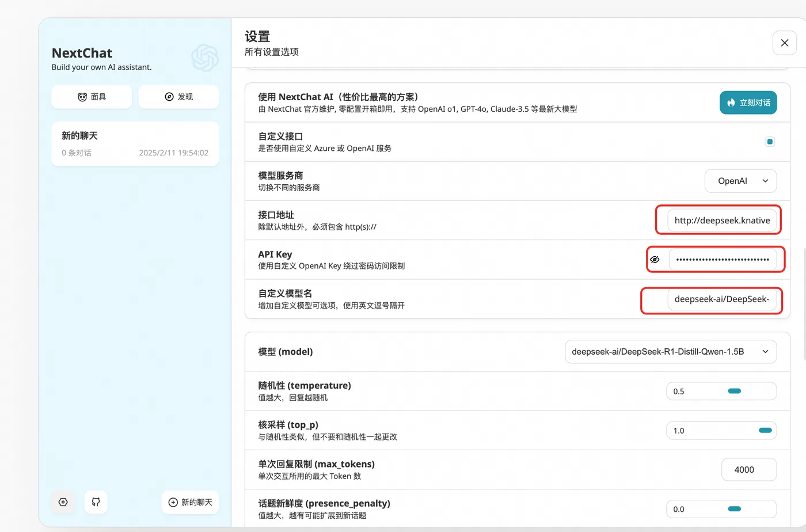Click the 0 条对话 count text
The height and width of the screenshot is (532, 806).
point(77,153)
